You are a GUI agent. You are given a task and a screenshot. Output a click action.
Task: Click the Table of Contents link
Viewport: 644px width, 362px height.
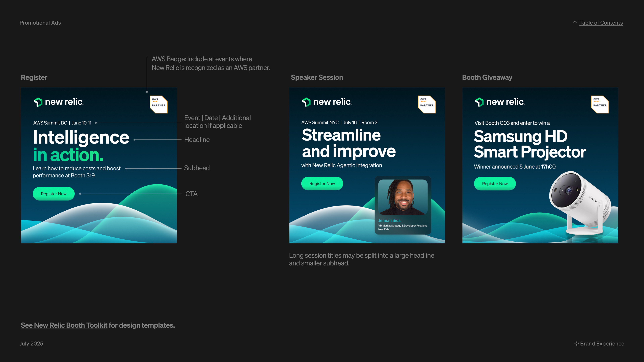coord(601,23)
